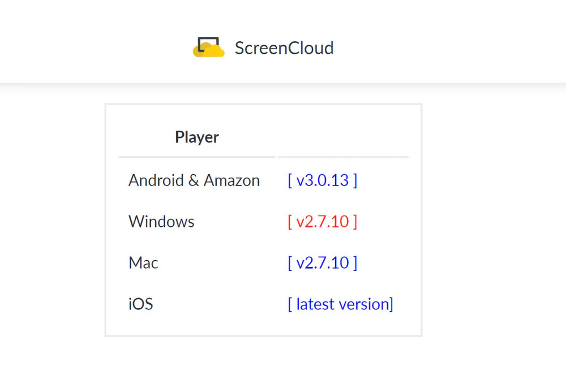
Task: Open the iOS latest version link
Action: click(340, 304)
